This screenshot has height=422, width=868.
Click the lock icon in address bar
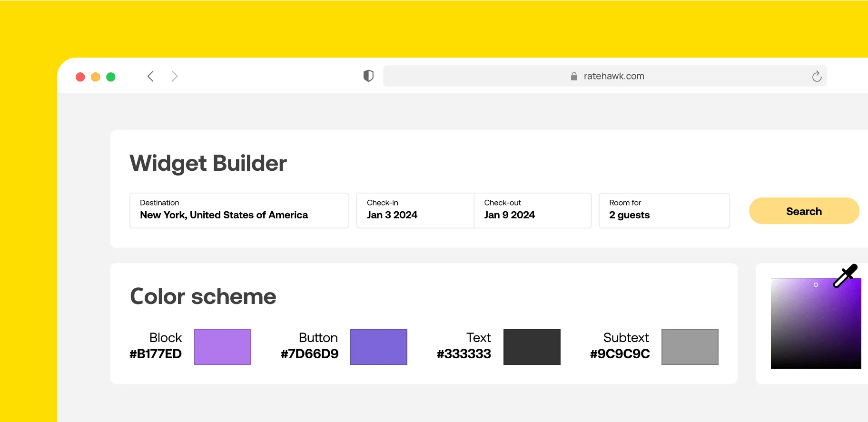(574, 77)
